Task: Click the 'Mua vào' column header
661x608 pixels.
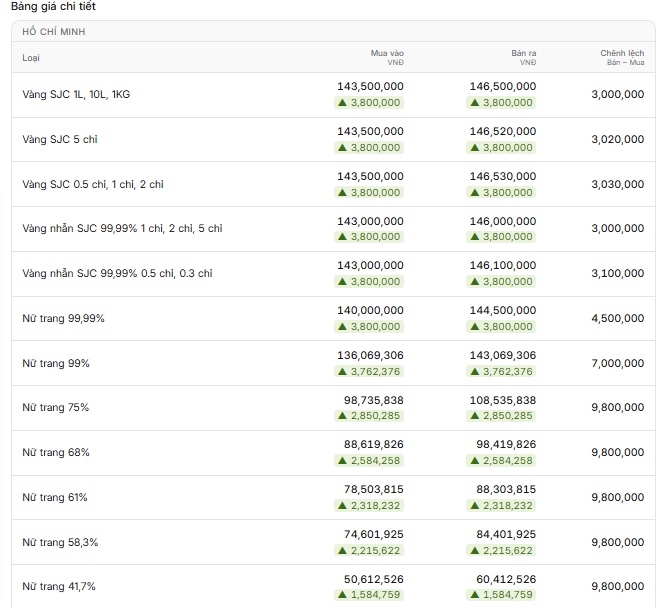Action: click(x=387, y=53)
